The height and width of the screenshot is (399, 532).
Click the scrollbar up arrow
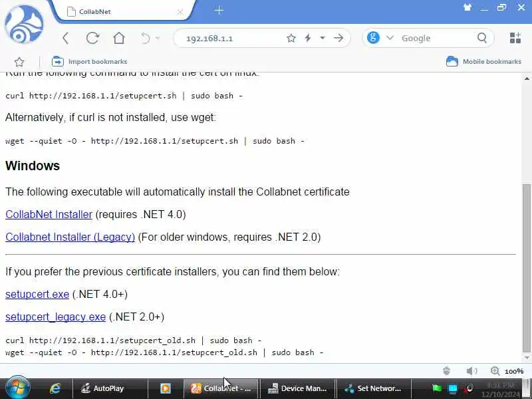(527, 78)
